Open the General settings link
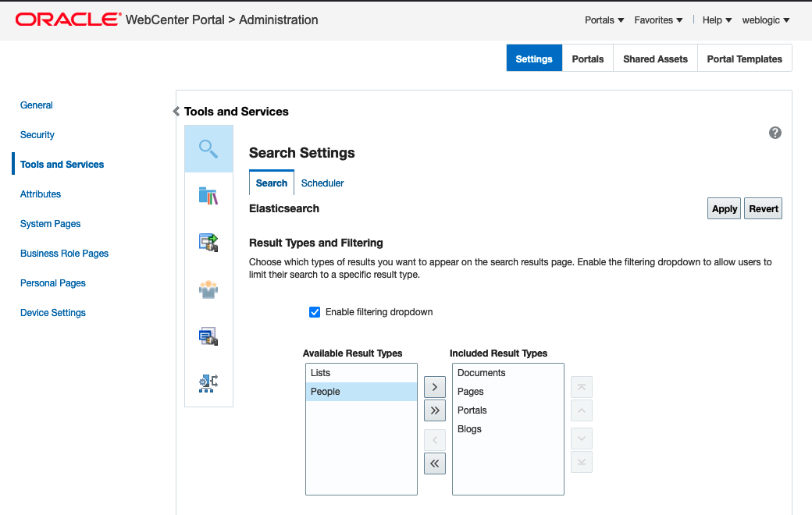Image resolution: width=812 pixels, height=515 pixels. [36, 105]
